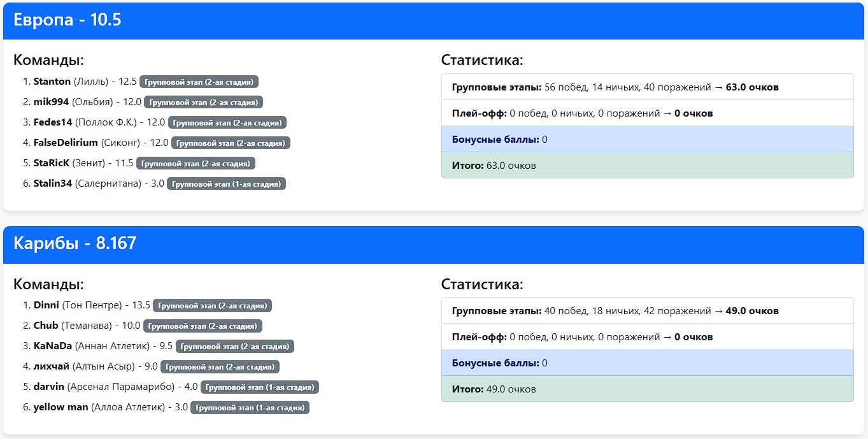The height and width of the screenshot is (439, 868).
Task: Select the KaNaDa (Аннан Атлетик) entry
Action: click(x=159, y=346)
